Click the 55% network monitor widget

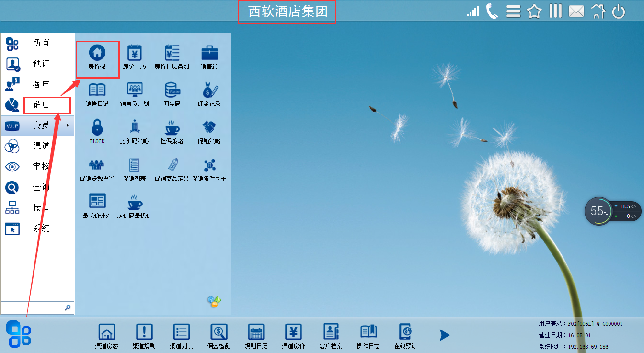click(x=613, y=211)
